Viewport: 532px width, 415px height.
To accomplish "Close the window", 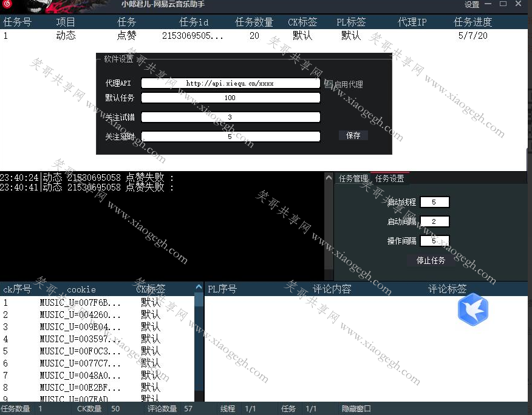I will (518, 4).
